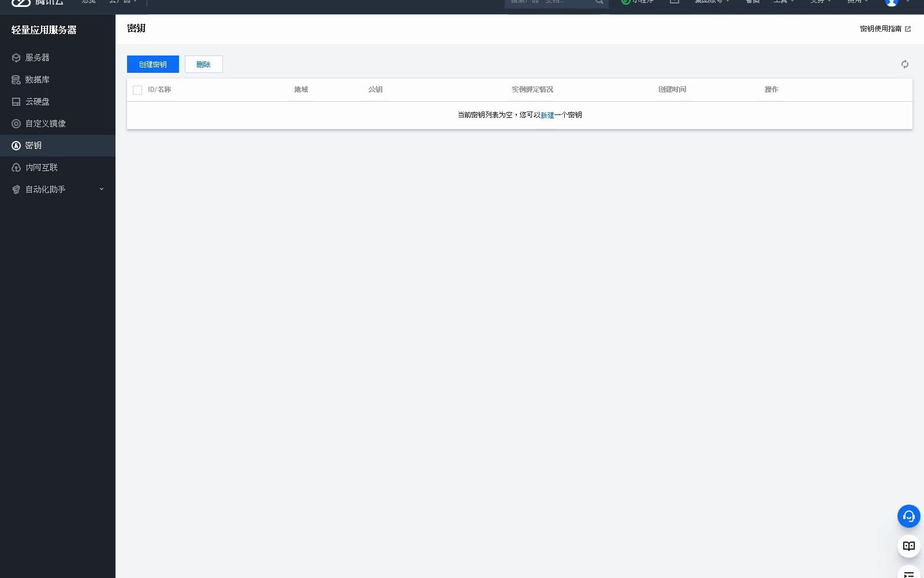Click 自动化助手 in the sidebar
The image size is (924, 578).
46,190
